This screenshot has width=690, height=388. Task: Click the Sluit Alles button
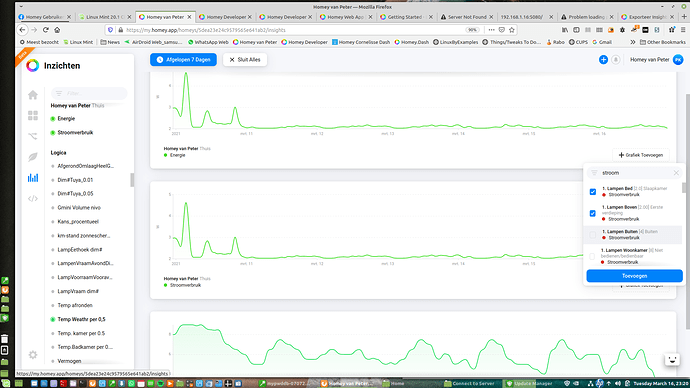click(245, 59)
